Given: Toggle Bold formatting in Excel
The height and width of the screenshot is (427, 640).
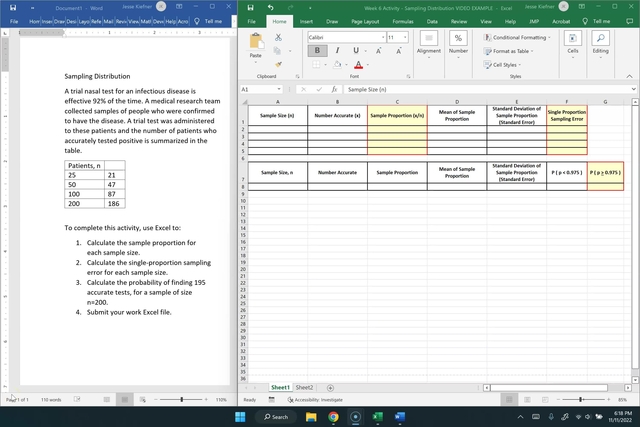Looking at the screenshot, I should (x=317, y=51).
